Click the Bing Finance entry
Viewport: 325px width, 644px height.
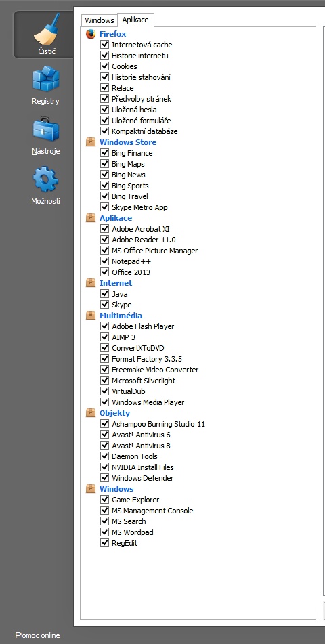tap(132, 153)
